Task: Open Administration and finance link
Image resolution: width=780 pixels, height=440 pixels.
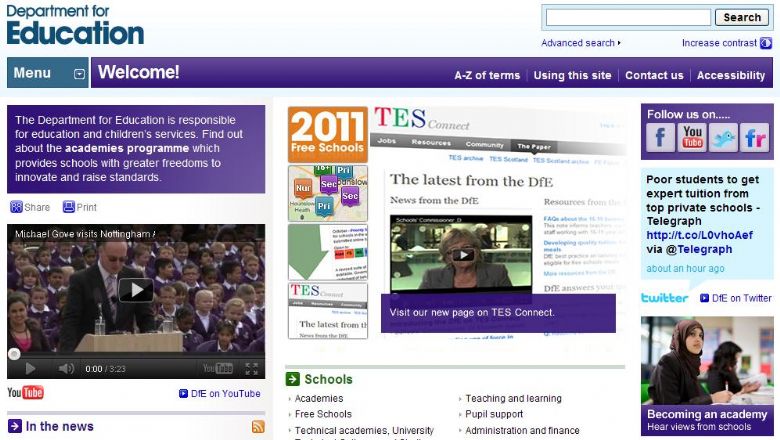Action: [522, 431]
